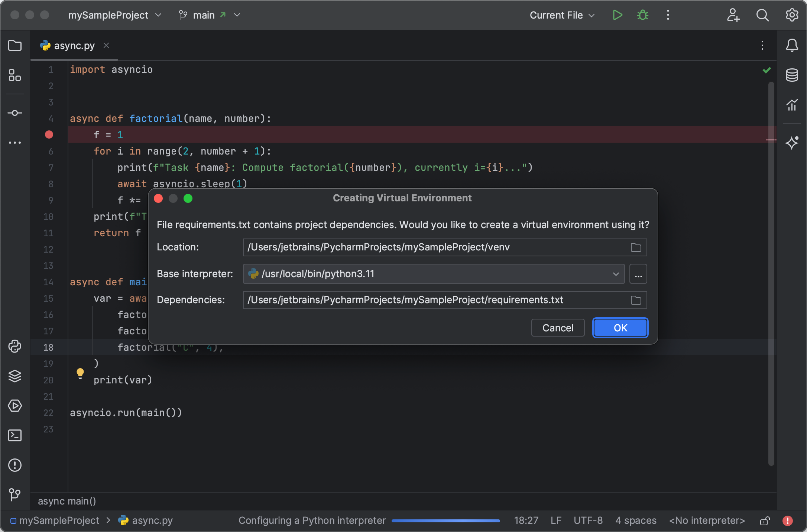Open the Problems tool window
807x532 pixels.
[15, 466]
